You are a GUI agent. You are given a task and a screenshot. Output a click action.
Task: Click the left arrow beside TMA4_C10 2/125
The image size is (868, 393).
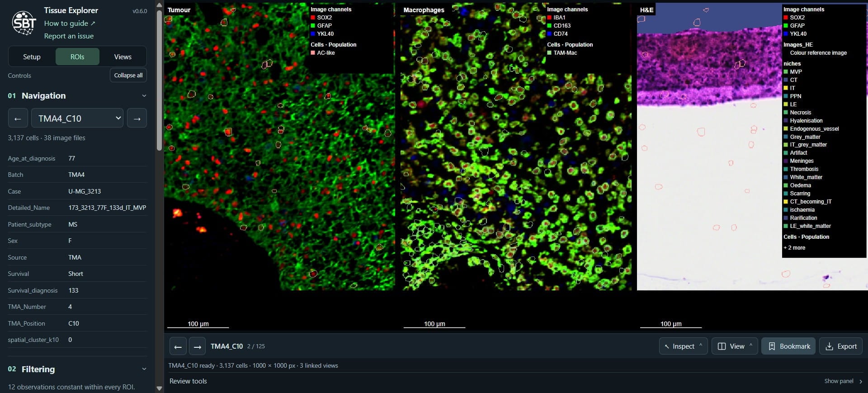pos(178,346)
